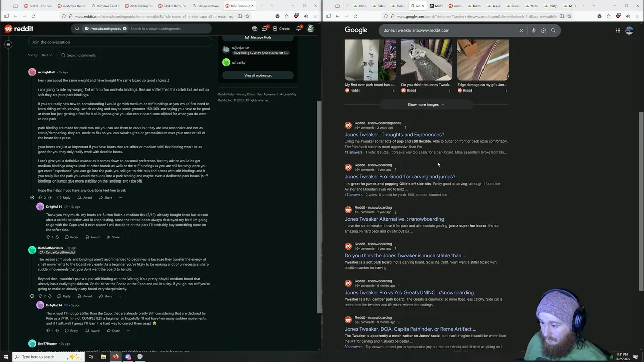Reload the Google search page
The width and height of the screenshot is (644, 362).
(355, 16)
